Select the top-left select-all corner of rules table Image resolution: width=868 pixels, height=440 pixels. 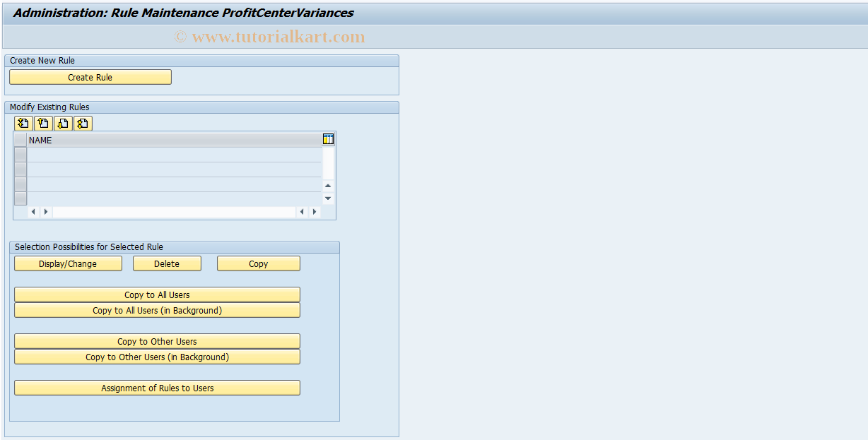20,140
